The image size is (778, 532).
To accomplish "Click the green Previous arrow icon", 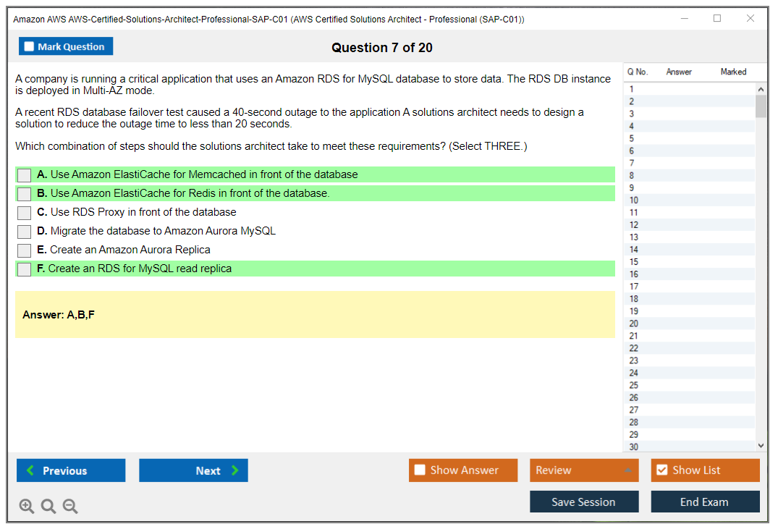I will point(30,470).
